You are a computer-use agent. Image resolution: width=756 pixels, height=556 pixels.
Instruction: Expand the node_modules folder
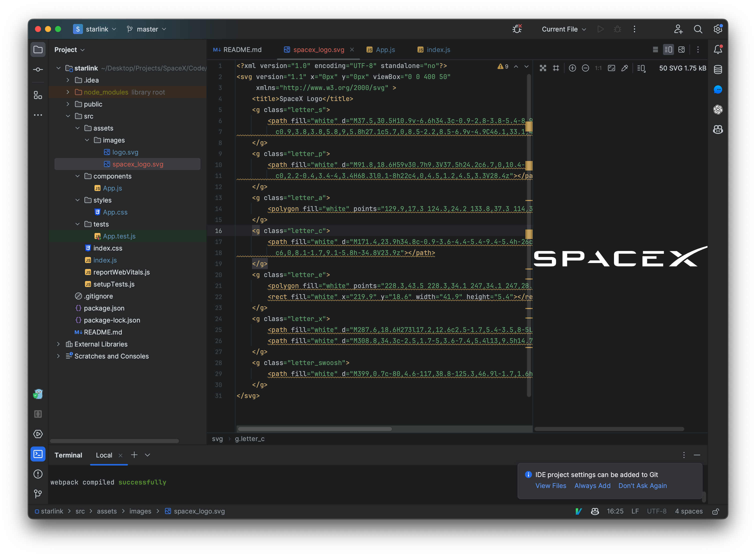click(x=68, y=92)
